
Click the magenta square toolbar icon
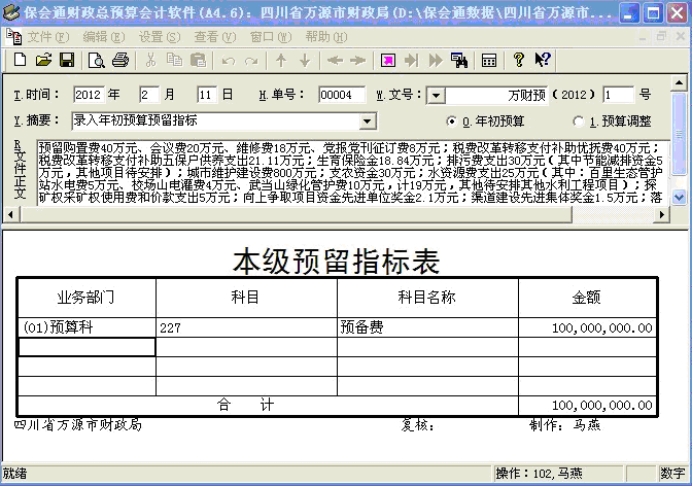(x=388, y=60)
